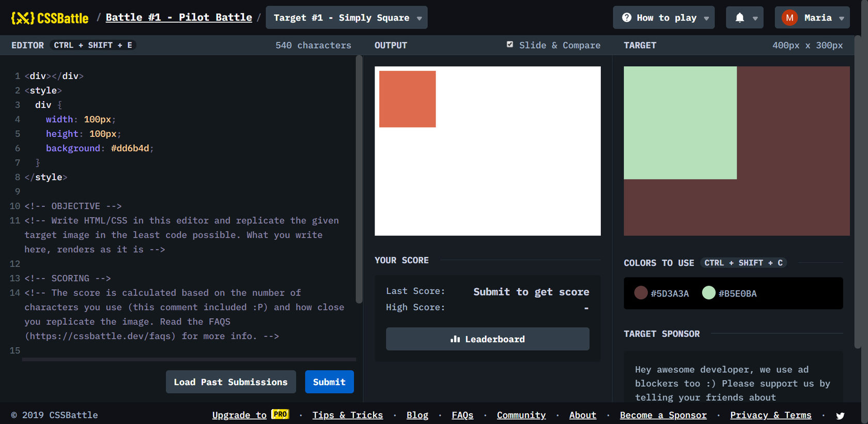
Task: Open the Leaderboard button
Action: (x=488, y=339)
